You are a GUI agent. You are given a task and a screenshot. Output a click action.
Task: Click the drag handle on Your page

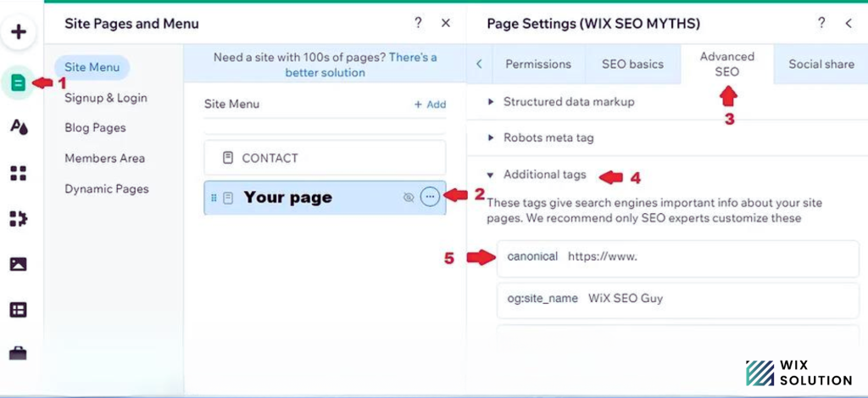(x=214, y=198)
